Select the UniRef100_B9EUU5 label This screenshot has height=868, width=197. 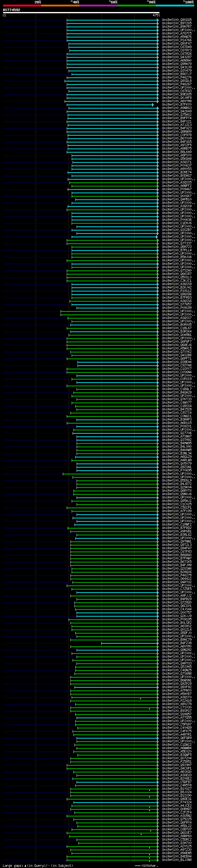click(177, 94)
